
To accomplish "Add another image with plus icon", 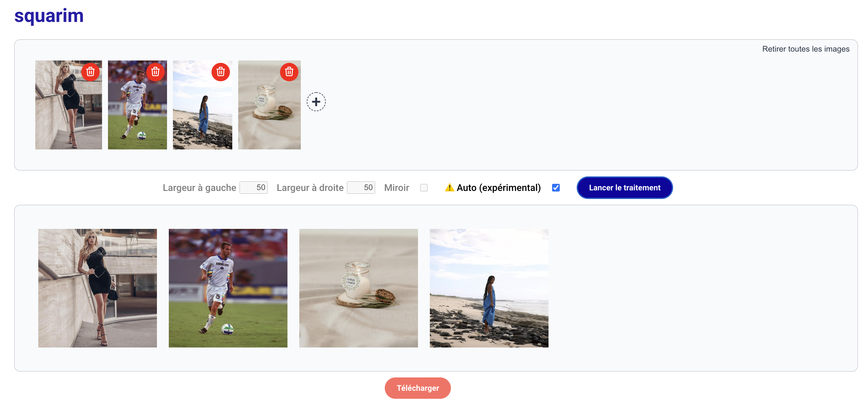I will 316,102.
